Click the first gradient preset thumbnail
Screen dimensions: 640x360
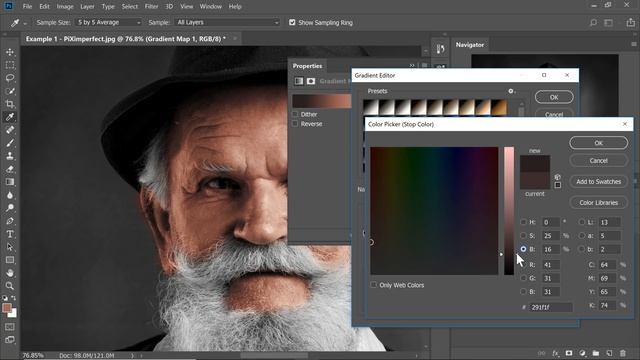click(x=371, y=107)
